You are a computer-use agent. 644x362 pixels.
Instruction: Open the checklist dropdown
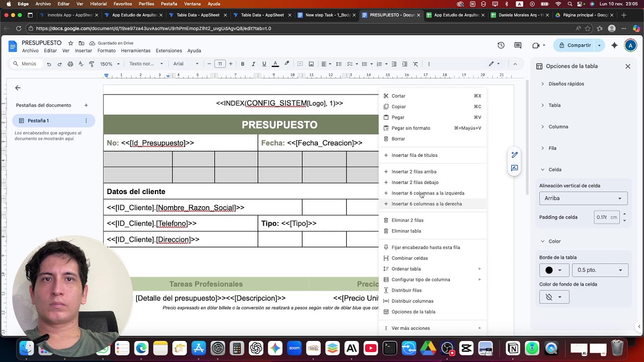pos(352,64)
